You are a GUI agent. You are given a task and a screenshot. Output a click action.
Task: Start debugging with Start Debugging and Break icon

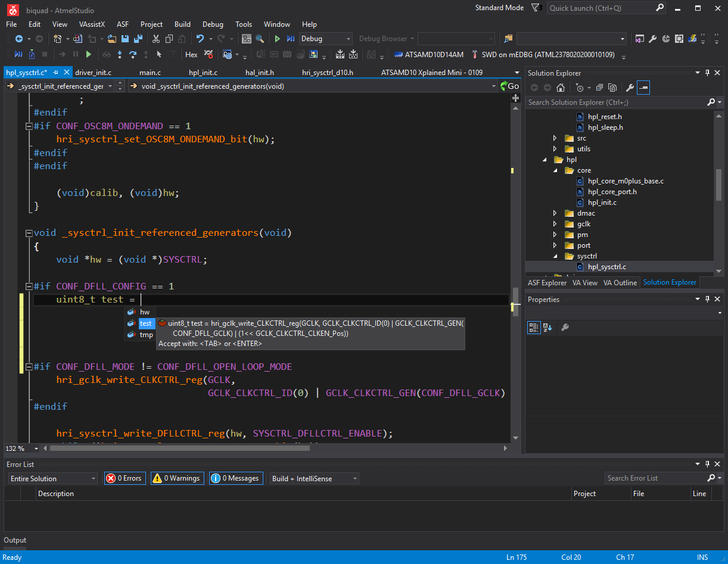291,39
